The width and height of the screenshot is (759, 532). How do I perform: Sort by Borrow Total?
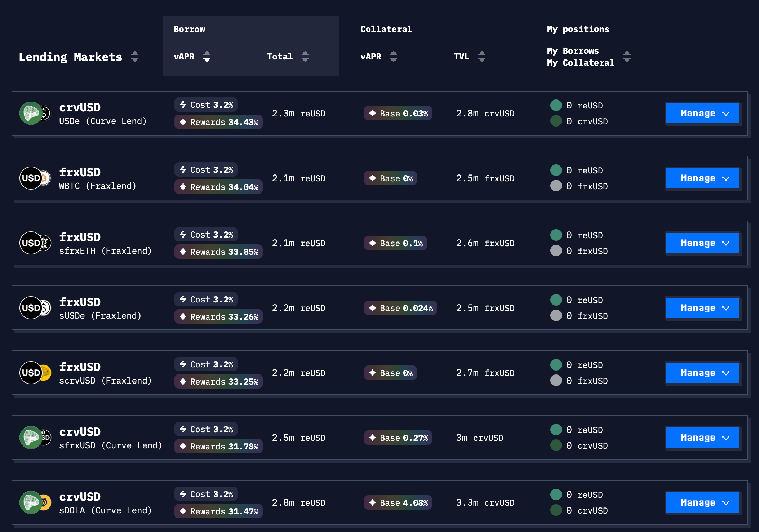pyautogui.click(x=305, y=57)
